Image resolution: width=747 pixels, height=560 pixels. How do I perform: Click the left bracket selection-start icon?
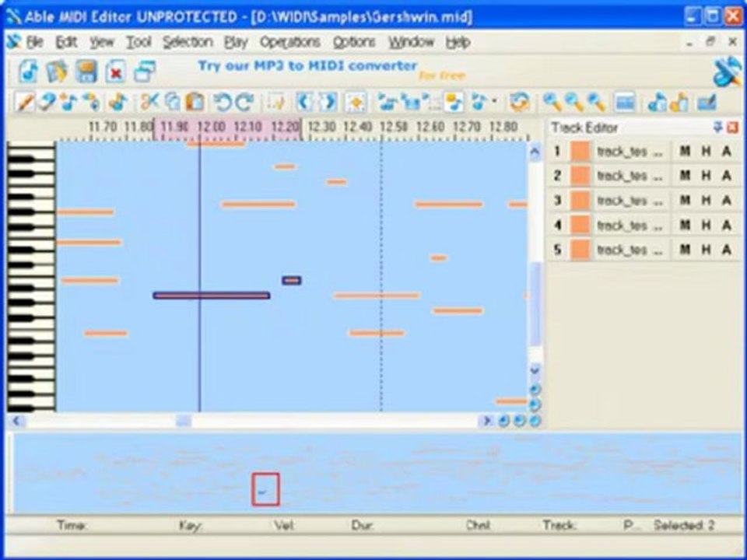point(304,102)
